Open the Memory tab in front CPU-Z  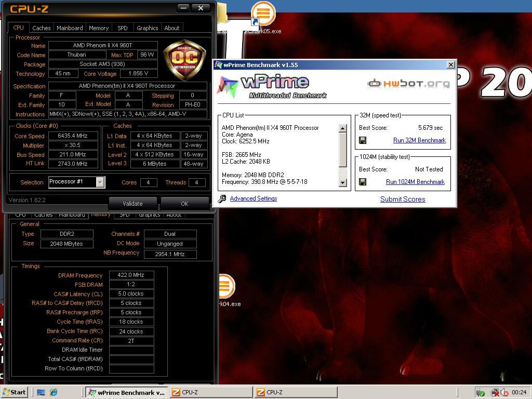coord(99,28)
